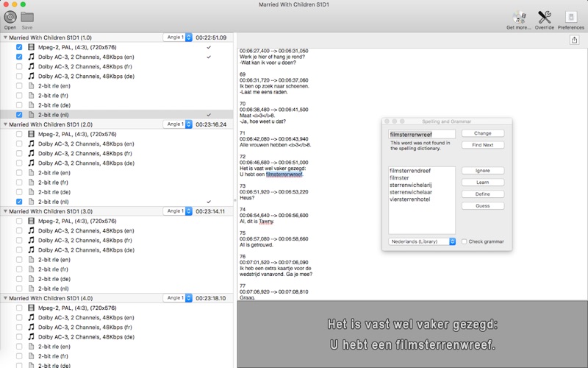
Task: Click music note icon of Dolby AC-3 (fr) in title 2.0
Action: click(x=32, y=153)
